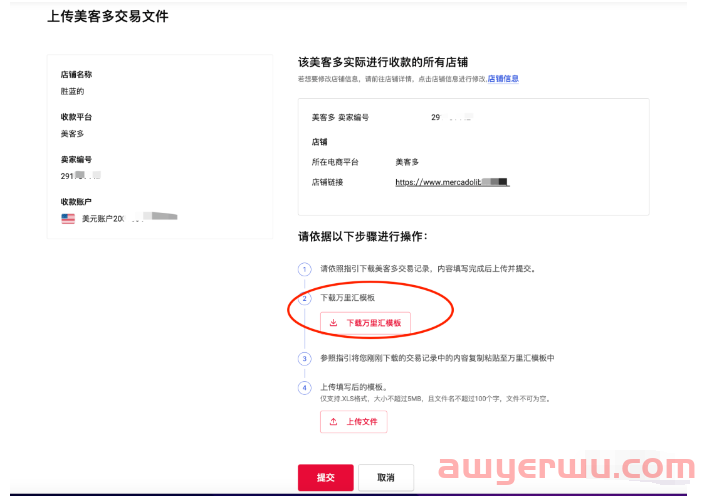Click the 所在电商平台 label
The width and height of the screenshot is (714, 498).
pyautogui.click(x=335, y=162)
